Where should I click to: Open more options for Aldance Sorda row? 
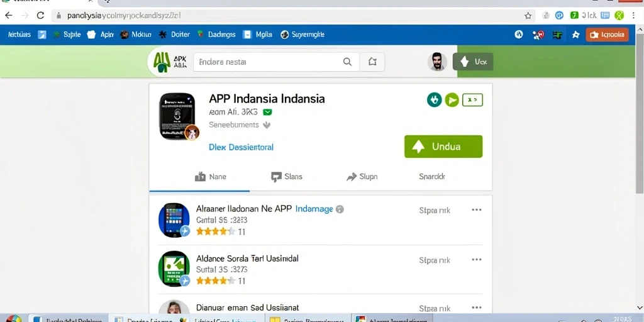477,260
